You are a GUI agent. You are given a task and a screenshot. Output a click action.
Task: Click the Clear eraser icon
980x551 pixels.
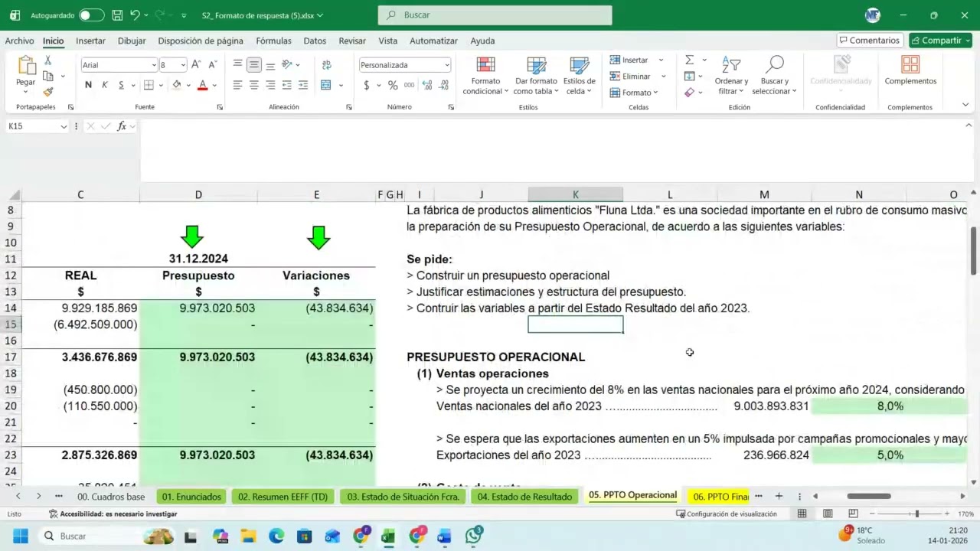point(689,93)
